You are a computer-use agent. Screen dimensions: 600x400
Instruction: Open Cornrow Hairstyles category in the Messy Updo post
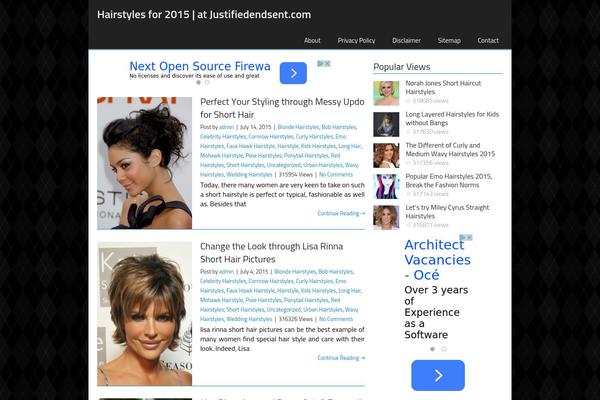point(271,137)
